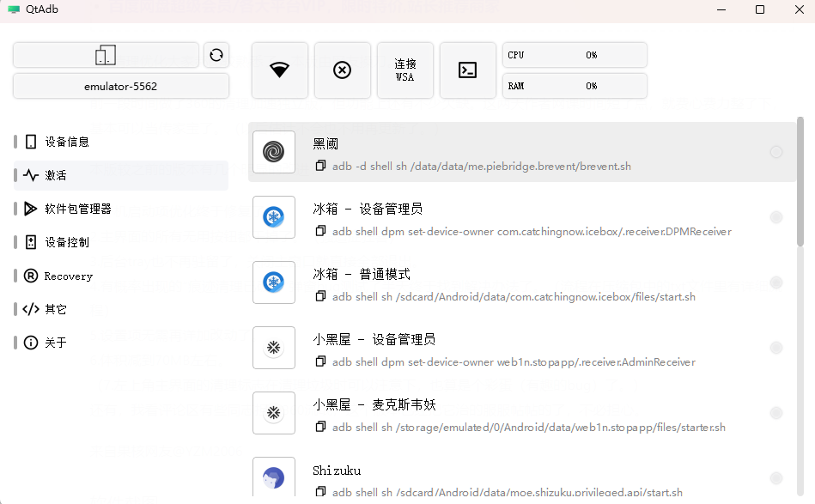The image size is (815, 504).
Task: Click the about info circle icon
Action: click(x=31, y=343)
